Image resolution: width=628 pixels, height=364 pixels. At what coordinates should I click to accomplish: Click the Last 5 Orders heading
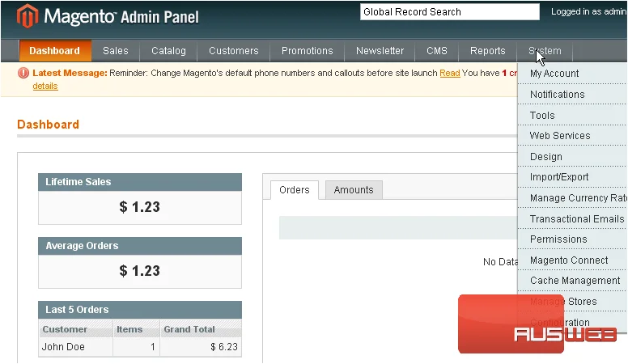point(77,310)
